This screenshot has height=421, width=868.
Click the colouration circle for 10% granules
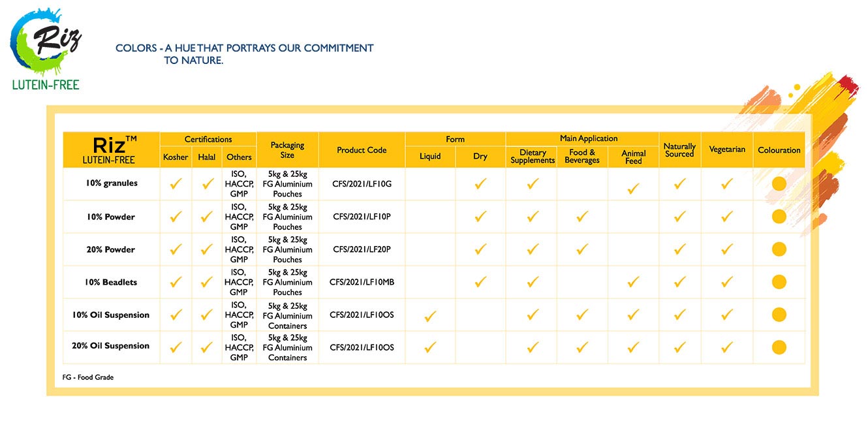pyautogui.click(x=779, y=184)
